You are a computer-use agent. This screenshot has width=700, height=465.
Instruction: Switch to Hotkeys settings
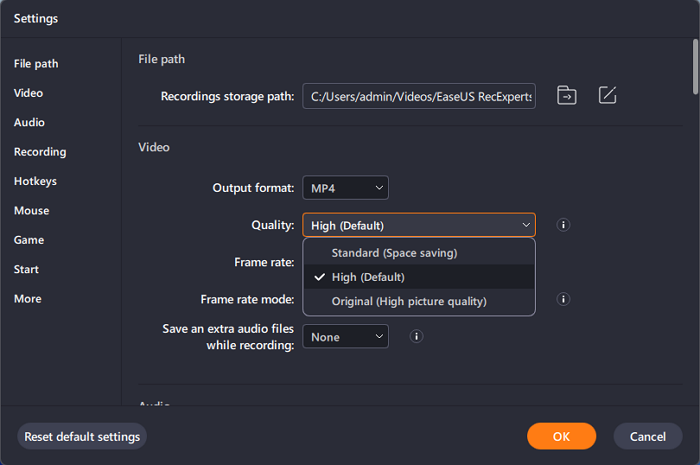tap(35, 181)
